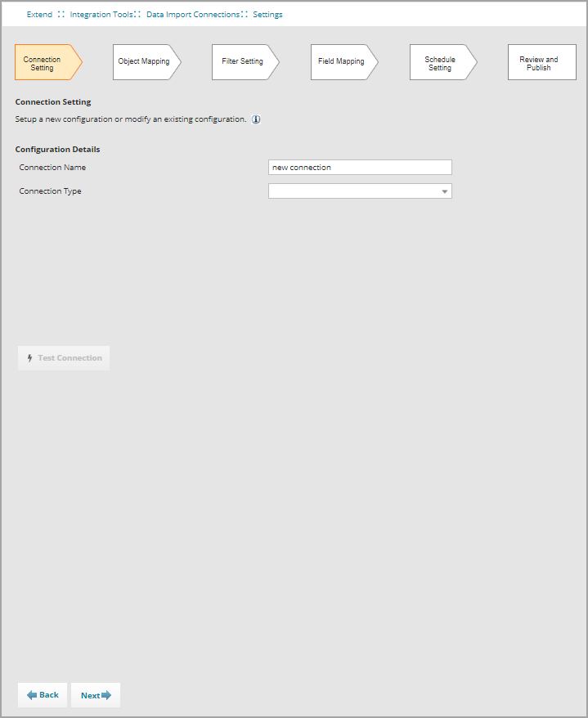The width and height of the screenshot is (588, 718).
Task: Click the bold Connection Setting page heading
Action: (53, 102)
